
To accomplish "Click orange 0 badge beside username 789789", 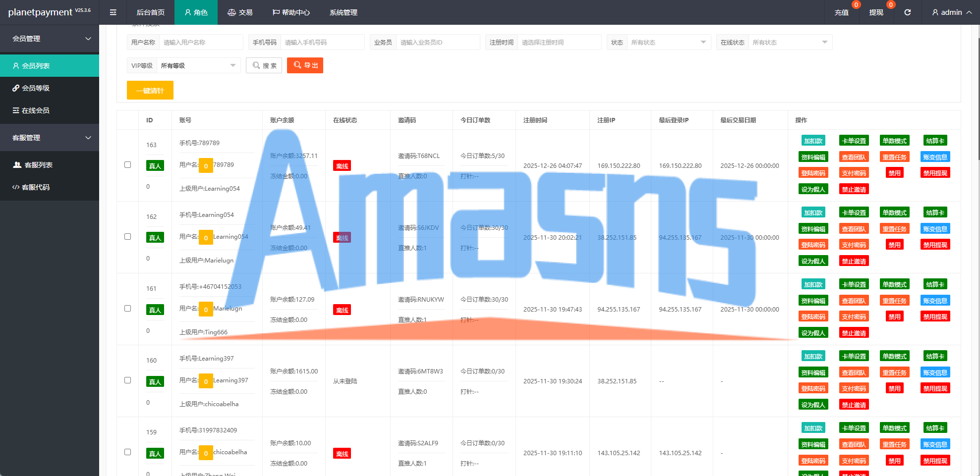I will click(x=206, y=166).
